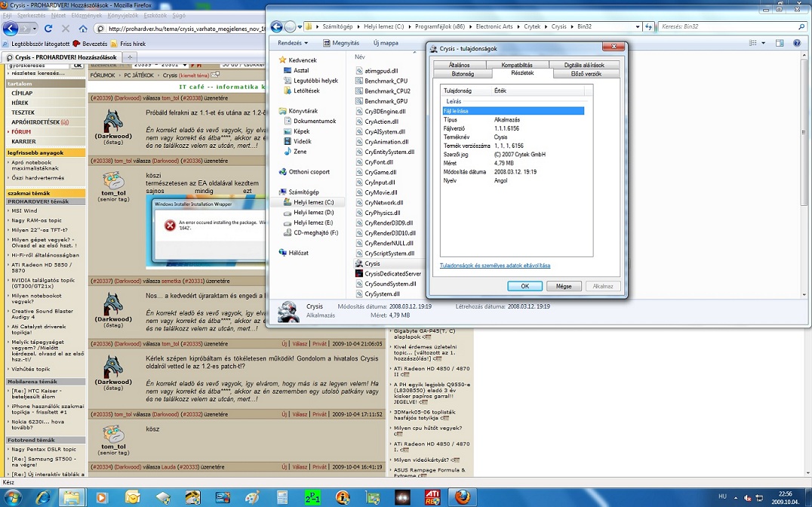Open the HÍREK section in the sidebar
The width and height of the screenshot is (812, 507).
pyautogui.click(x=20, y=103)
